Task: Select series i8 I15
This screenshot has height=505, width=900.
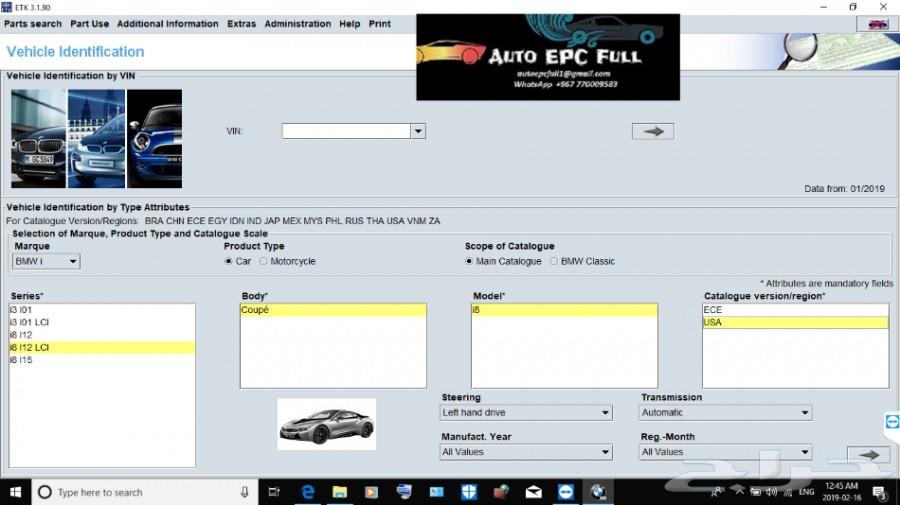Action: pos(102,360)
